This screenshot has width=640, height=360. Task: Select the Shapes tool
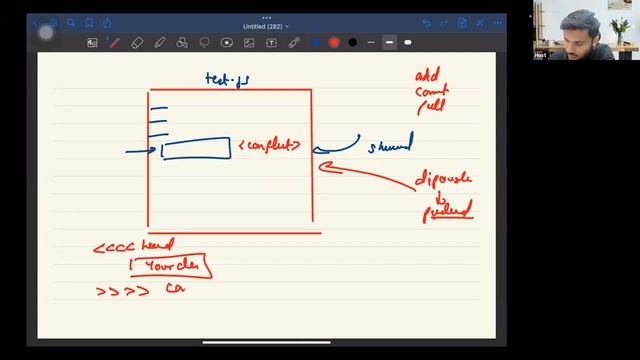tap(182, 42)
